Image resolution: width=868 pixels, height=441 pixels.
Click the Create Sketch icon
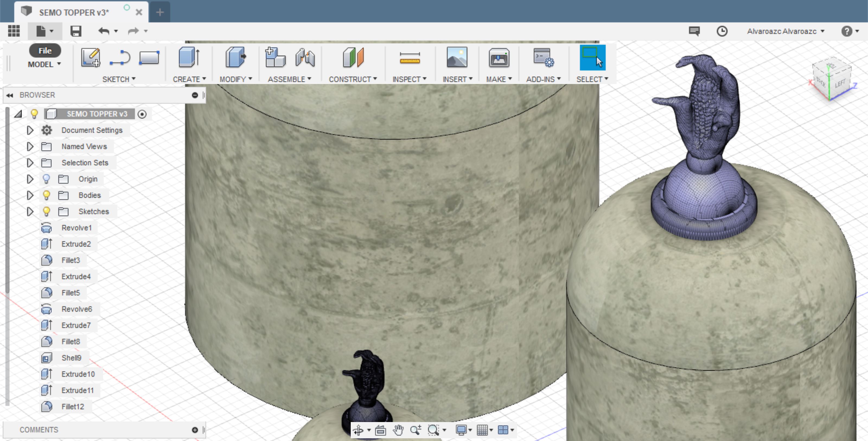click(90, 57)
